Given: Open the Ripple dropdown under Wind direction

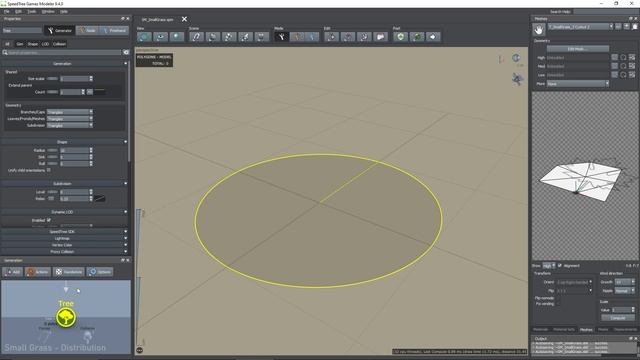Looking at the screenshot, I should [x=624, y=291].
